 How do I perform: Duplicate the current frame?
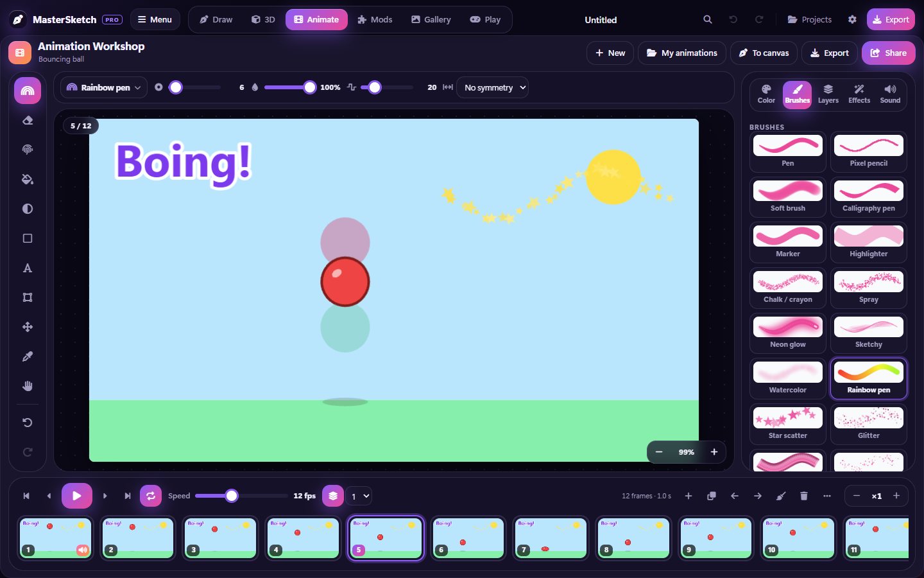click(712, 496)
